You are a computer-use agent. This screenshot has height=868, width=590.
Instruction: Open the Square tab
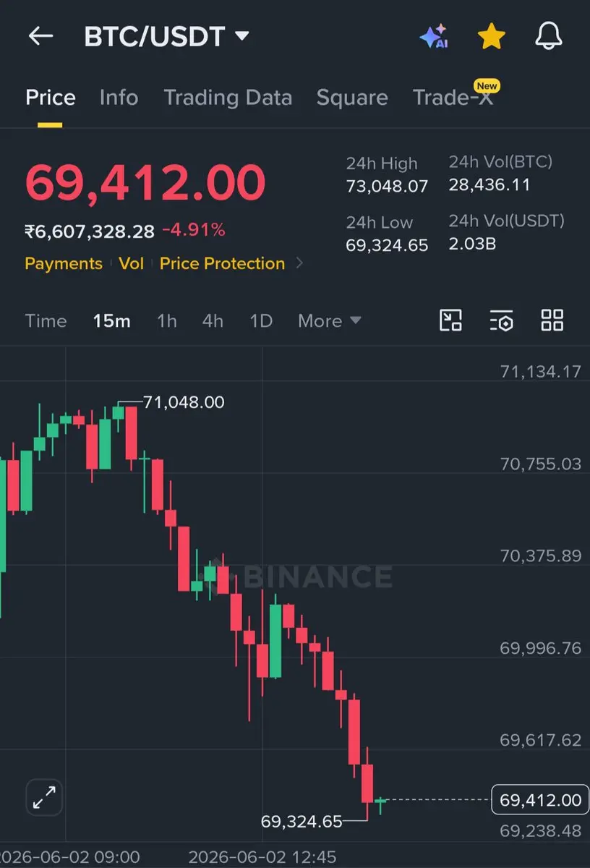coord(352,98)
